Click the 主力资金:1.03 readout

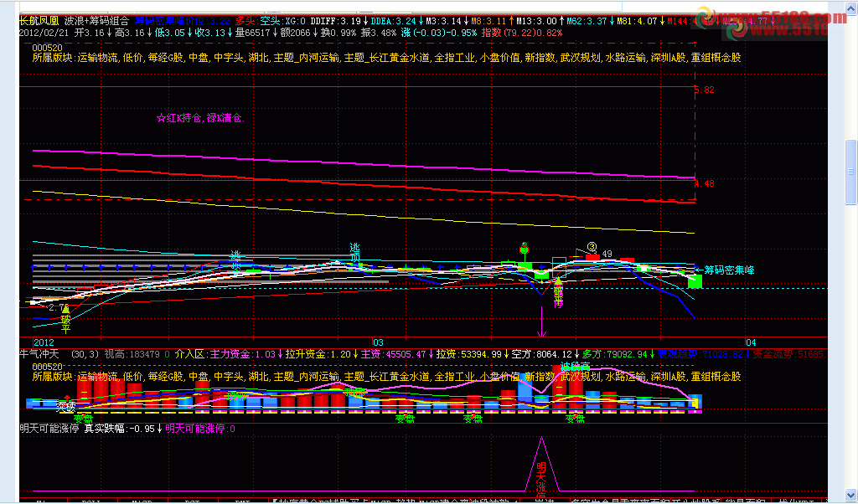pos(243,354)
